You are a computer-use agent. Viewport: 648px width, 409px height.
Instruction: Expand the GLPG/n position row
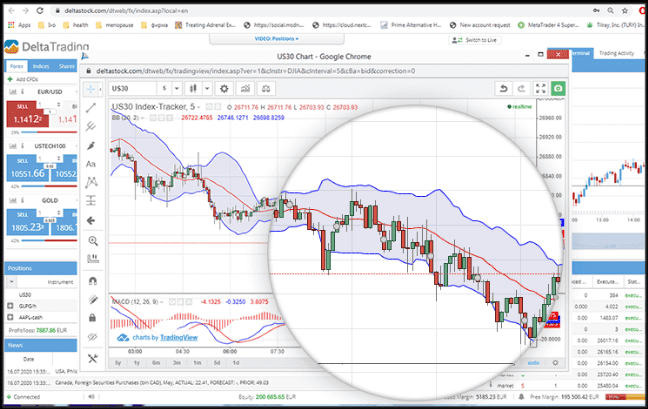(10, 306)
